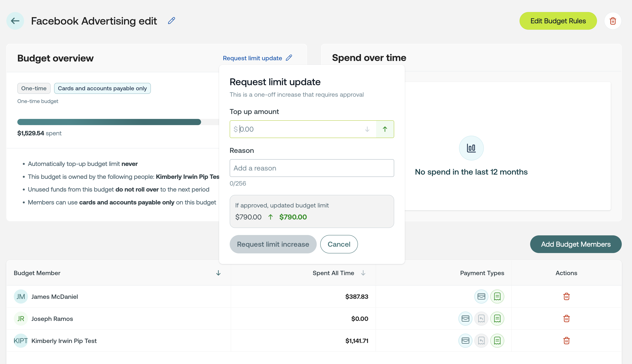Click the green $790.00 updated limit

click(293, 217)
